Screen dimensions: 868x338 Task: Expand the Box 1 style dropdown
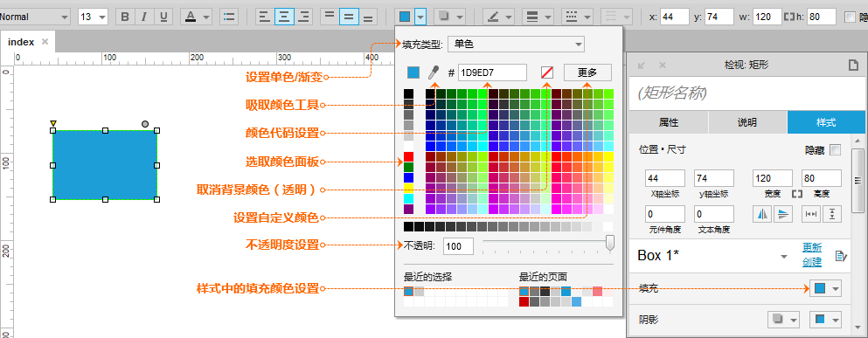[784, 257]
